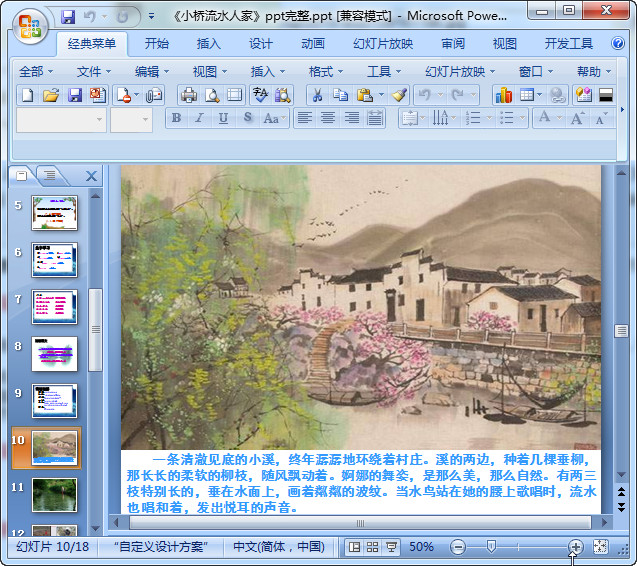Click the previous slide double-arrow button

(621, 492)
